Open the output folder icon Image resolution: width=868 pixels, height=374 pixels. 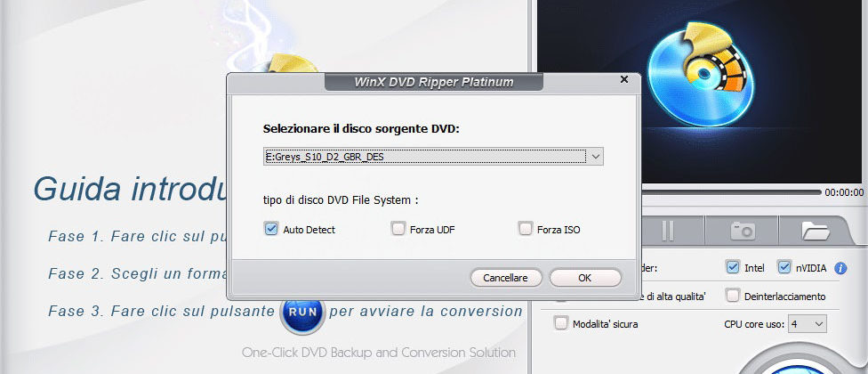pos(816,231)
